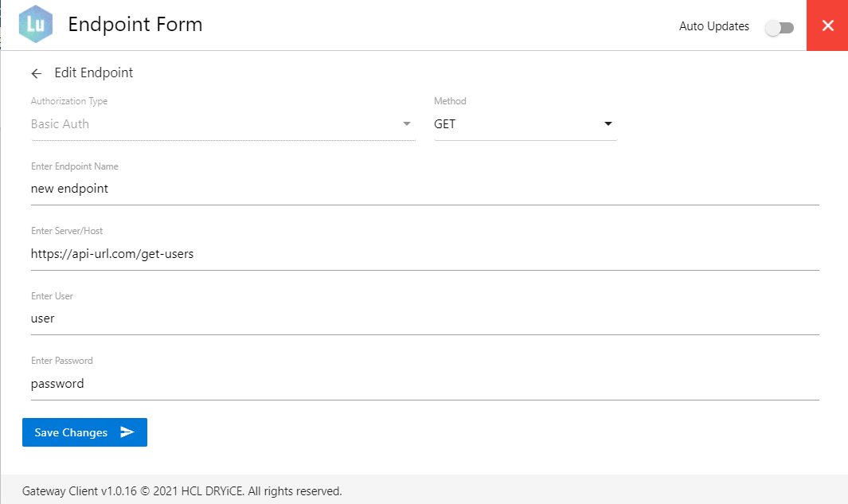Click the dropdown arrow beside Basic Auth
848x504 pixels.
click(x=406, y=124)
